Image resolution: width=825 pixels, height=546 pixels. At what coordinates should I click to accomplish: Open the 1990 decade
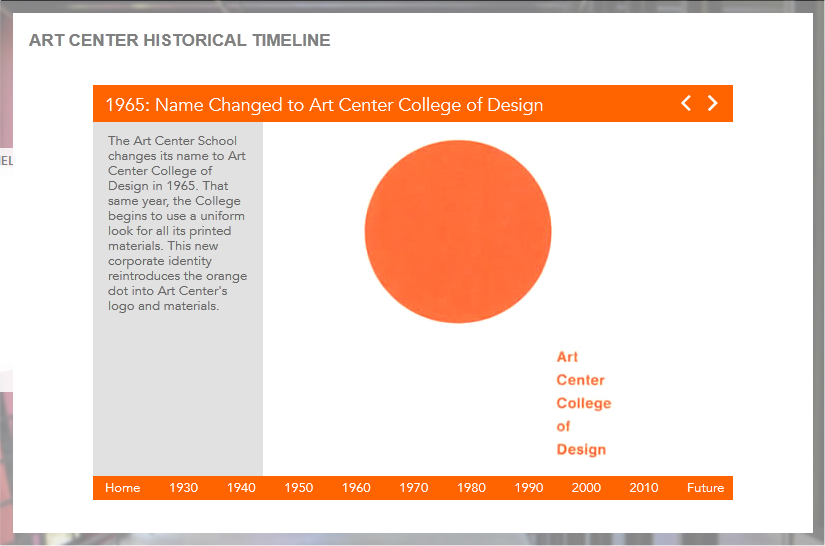(529, 488)
